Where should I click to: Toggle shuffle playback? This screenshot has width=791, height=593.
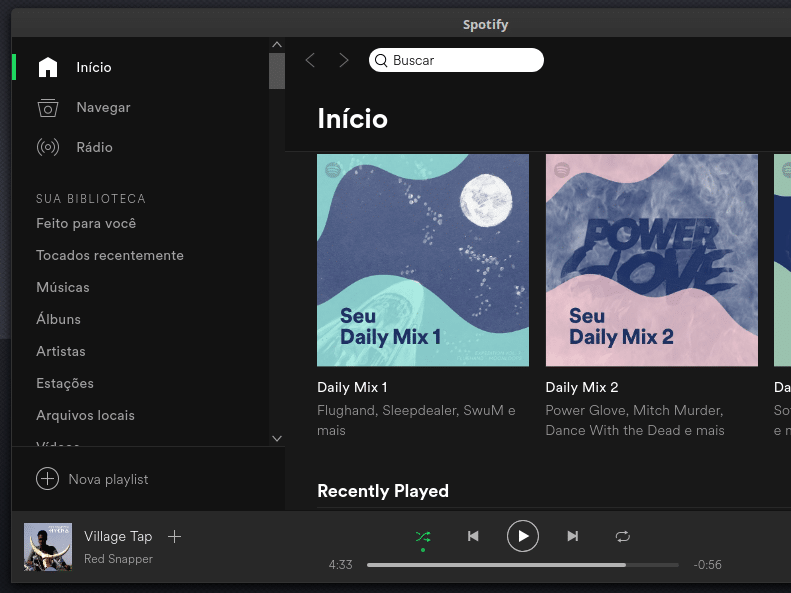423,537
